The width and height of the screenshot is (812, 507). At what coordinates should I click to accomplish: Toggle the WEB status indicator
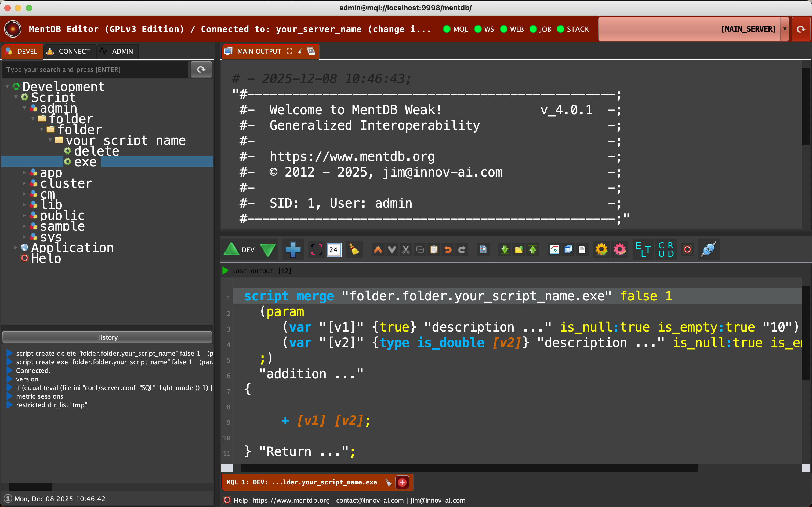coord(503,29)
